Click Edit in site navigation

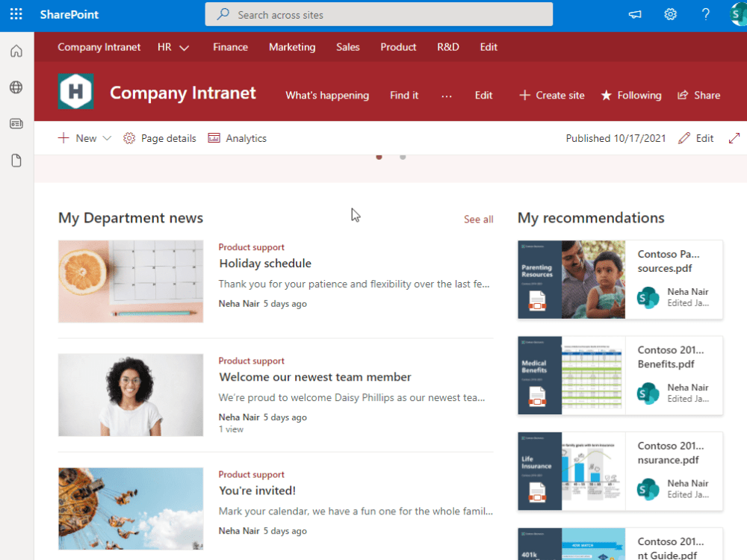tap(483, 96)
